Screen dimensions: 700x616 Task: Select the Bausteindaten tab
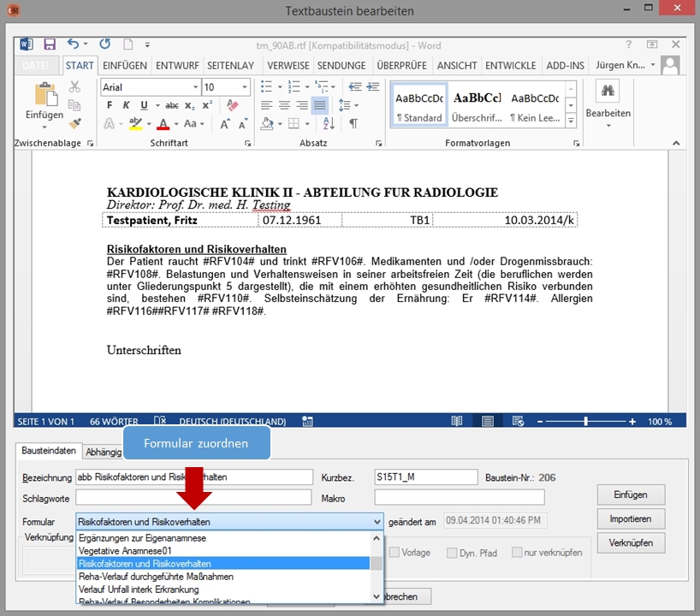pyautogui.click(x=49, y=450)
